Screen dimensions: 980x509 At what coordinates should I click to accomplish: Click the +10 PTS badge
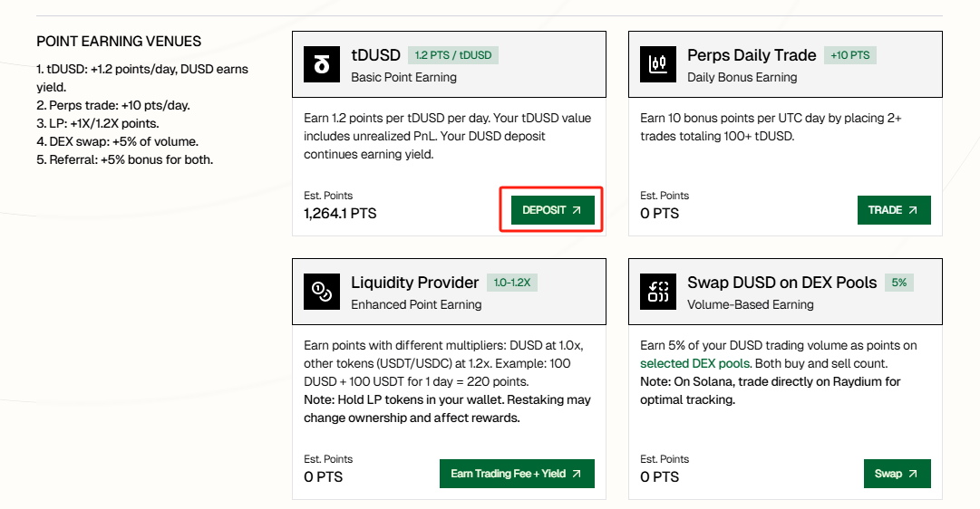click(849, 55)
